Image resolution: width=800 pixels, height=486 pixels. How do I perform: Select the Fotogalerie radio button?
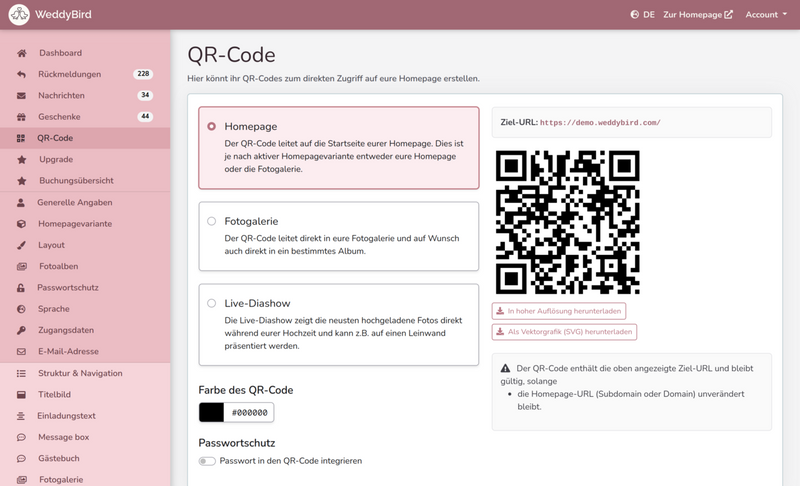pyautogui.click(x=211, y=221)
